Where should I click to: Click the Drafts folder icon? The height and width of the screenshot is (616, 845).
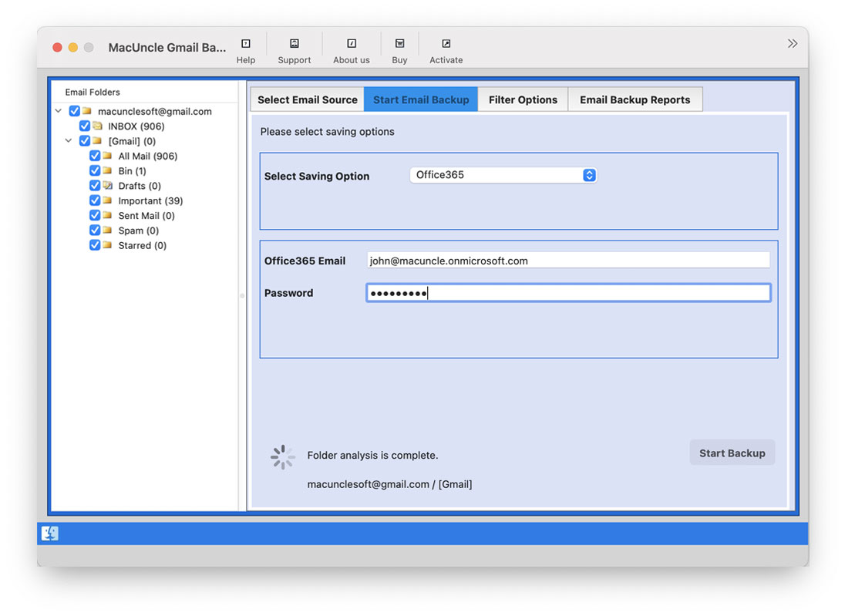tap(106, 185)
